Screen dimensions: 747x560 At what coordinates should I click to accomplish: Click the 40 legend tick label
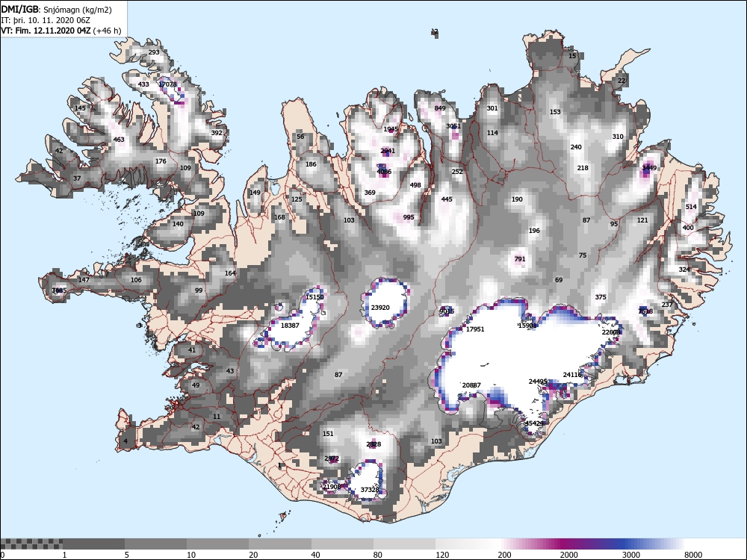pos(316,555)
